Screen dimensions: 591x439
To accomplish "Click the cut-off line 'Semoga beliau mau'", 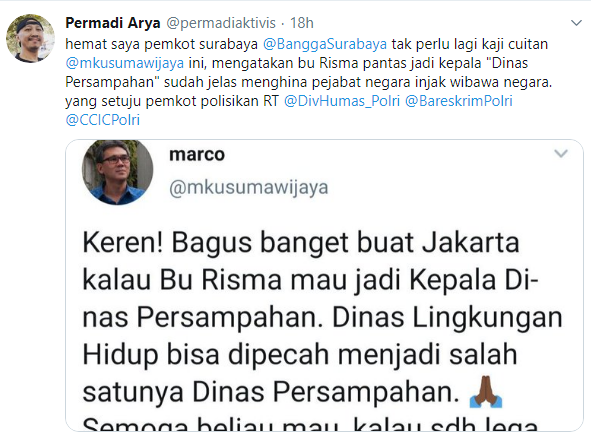I will [310, 424].
